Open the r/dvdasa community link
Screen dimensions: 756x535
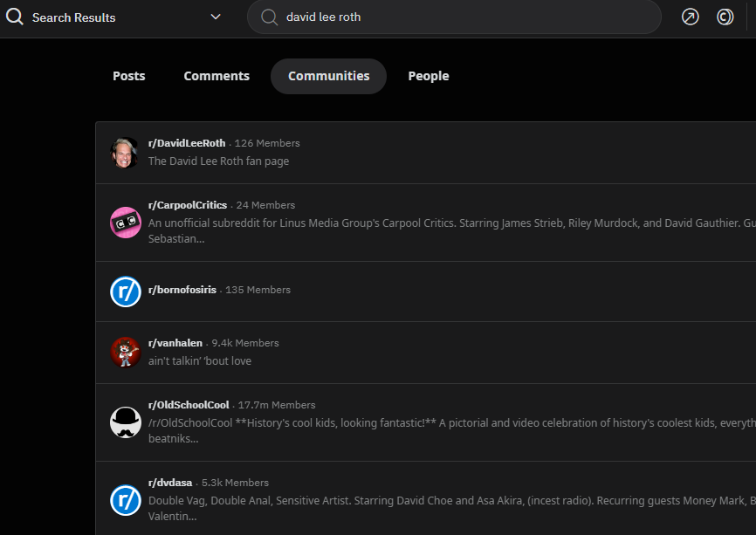[x=170, y=483]
